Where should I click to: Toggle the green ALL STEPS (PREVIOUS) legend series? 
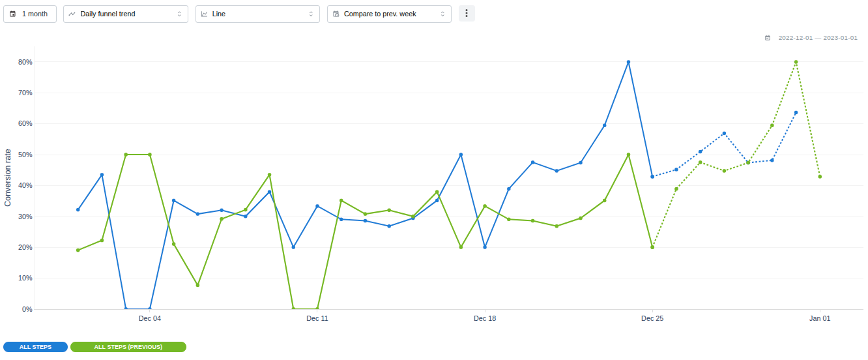click(128, 347)
